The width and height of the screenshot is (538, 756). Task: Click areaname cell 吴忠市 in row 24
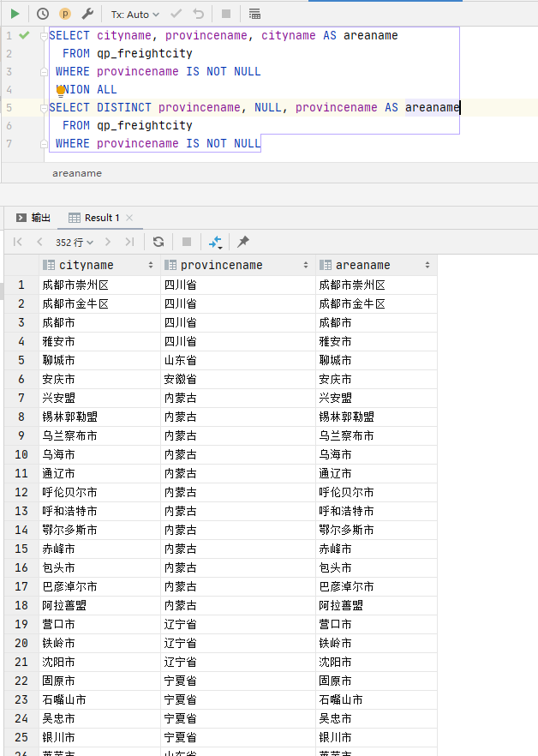click(376, 718)
